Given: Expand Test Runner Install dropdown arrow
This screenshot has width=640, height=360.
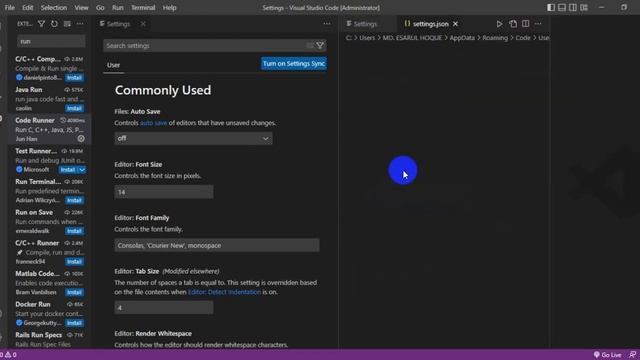Looking at the screenshot, I should [x=82, y=170].
